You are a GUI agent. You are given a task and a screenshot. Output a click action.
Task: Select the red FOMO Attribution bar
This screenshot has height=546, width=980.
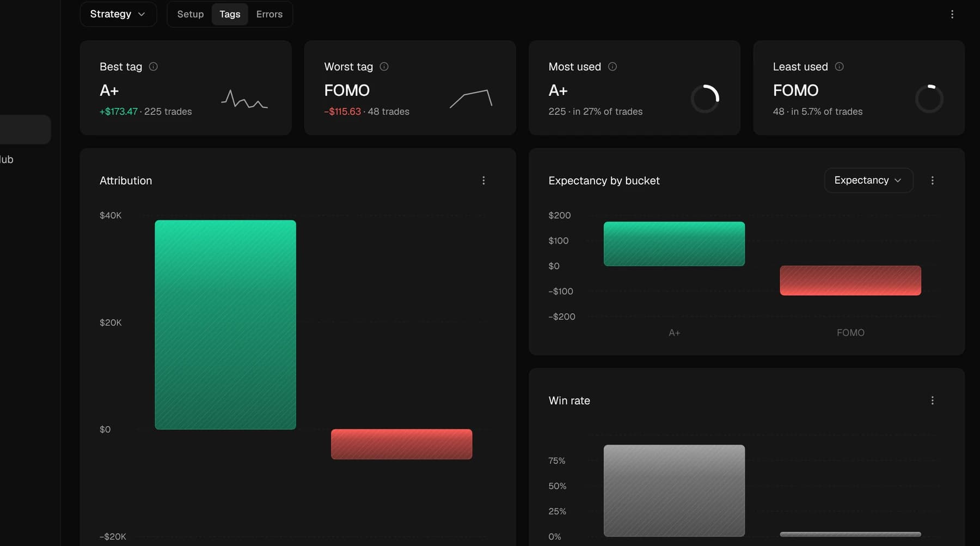pyautogui.click(x=402, y=444)
